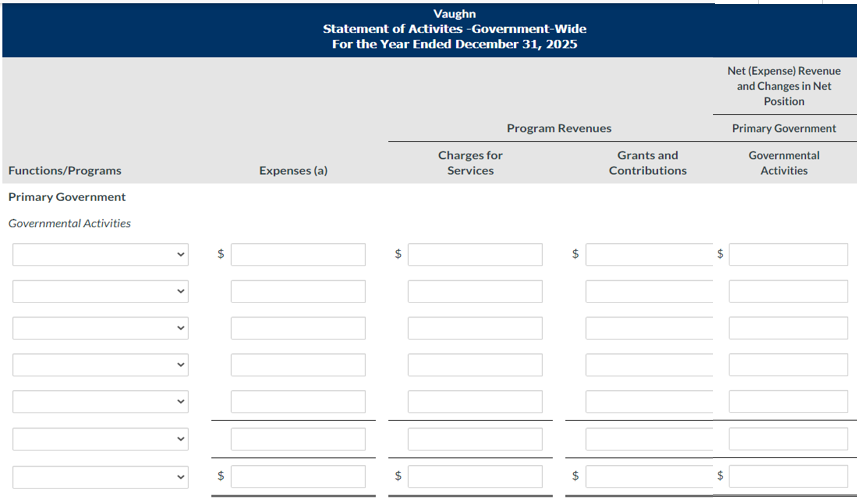Click the first row Expenses input field
857x498 pixels.
pyautogui.click(x=298, y=255)
